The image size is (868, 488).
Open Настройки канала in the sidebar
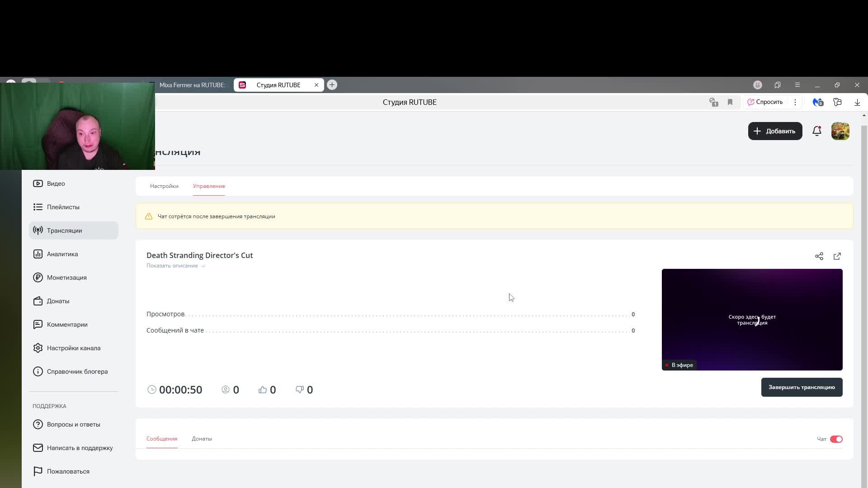[73, 348]
